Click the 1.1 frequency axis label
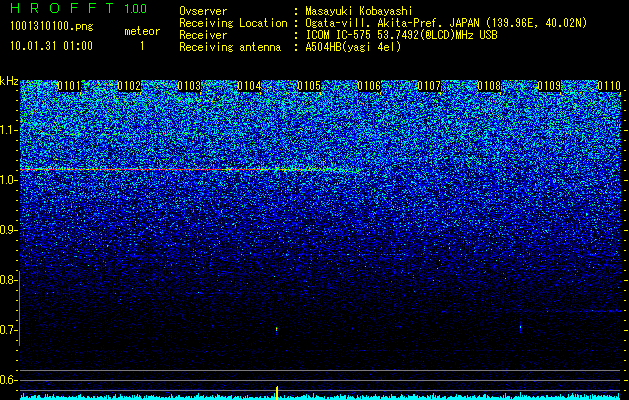The width and height of the screenshot is (629, 400). (8, 130)
